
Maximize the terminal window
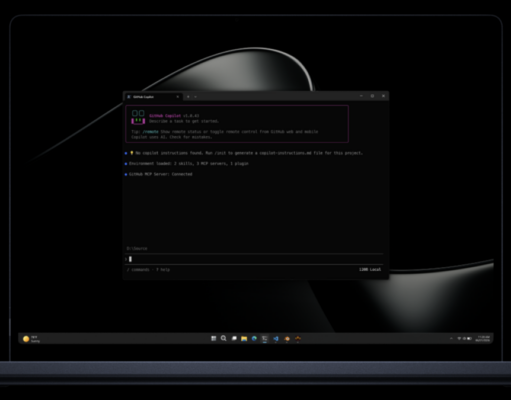[372, 96]
